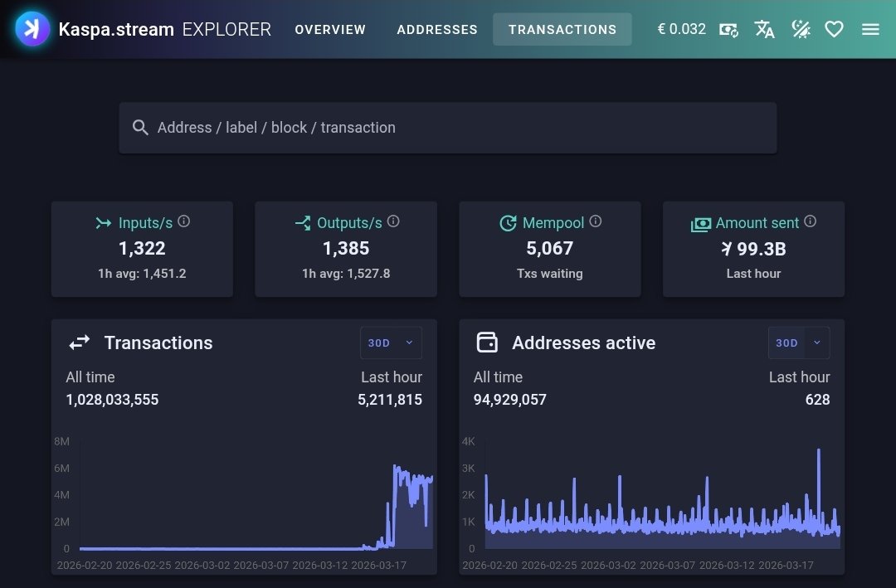Image resolution: width=896 pixels, height=588 pixels.
Task: Expand Addresses active 30D range dropdown
Action: click(x=799, y=343)
